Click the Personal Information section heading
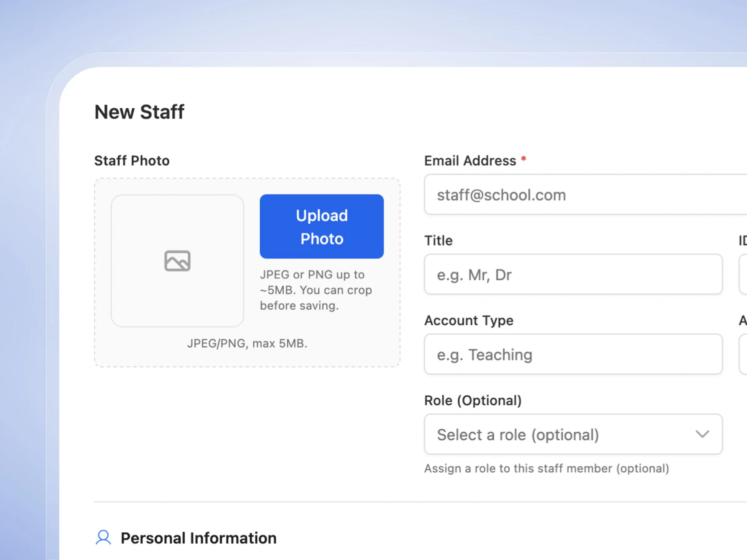The image size is (747, 560). (199, 538)
